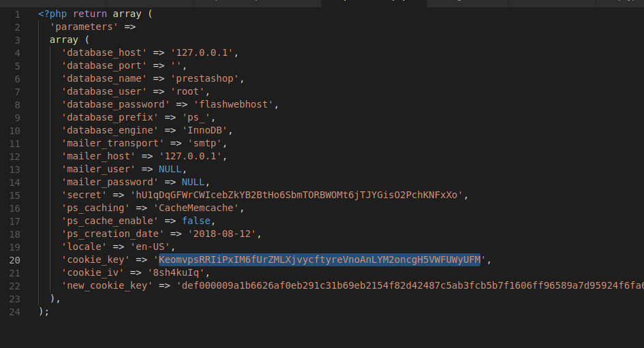Click the highlighted KeomvpsRRIi cookie key value
644x348 pixels.
pyautogui.click(x=320, y=259)
